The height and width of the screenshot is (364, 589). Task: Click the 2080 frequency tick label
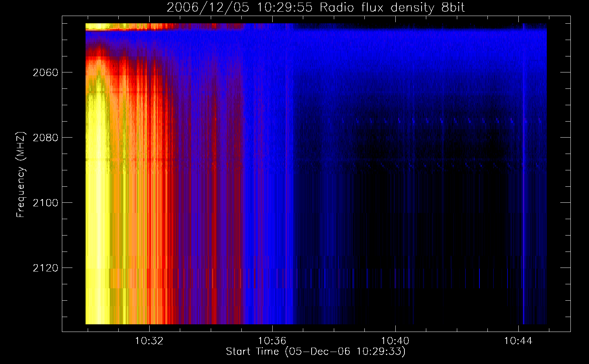(46, 138)
